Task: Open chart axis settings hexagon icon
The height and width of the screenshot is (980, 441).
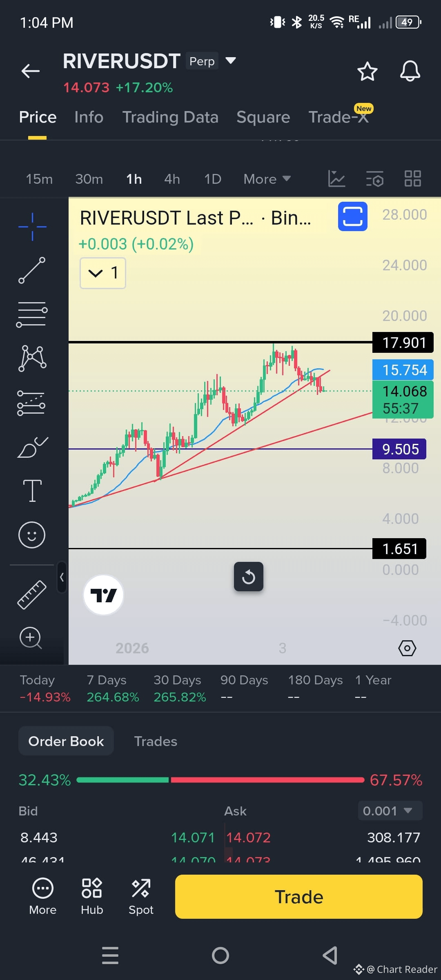Action: coord(407,648)
